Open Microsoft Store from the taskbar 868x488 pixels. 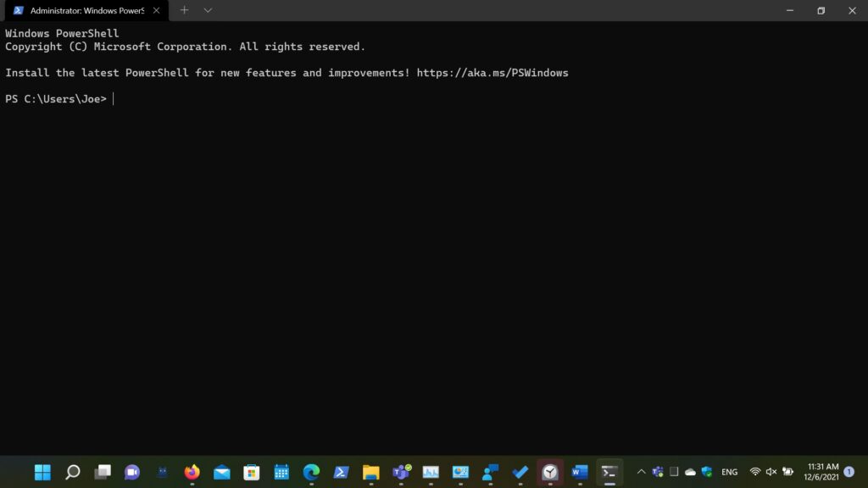[252, 472]
